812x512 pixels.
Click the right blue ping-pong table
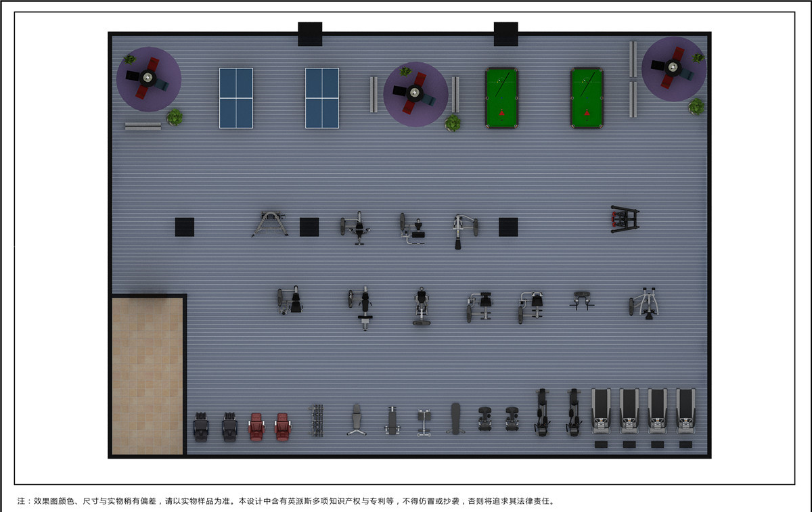pos(322,98)
